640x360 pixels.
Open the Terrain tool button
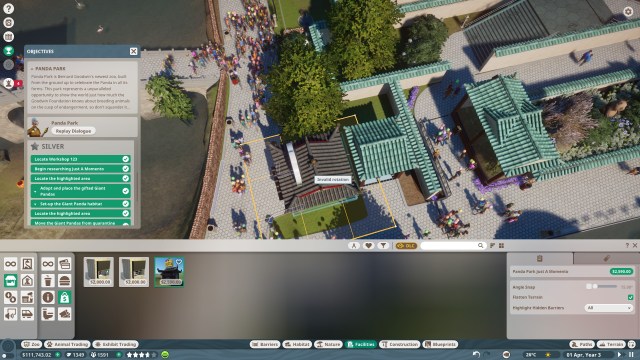(x=611, y=344)
